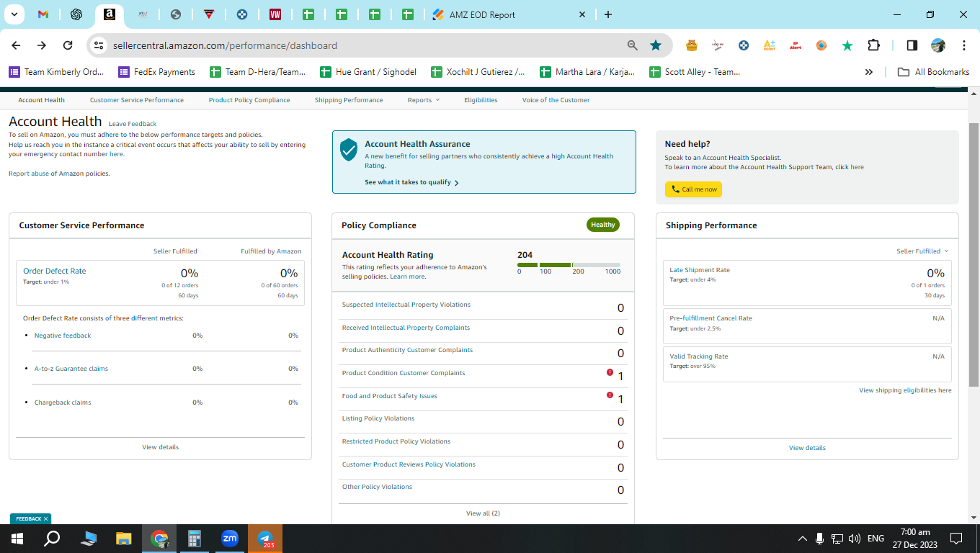Open View shipping eligibilities here link

click(x=905, y=390)
